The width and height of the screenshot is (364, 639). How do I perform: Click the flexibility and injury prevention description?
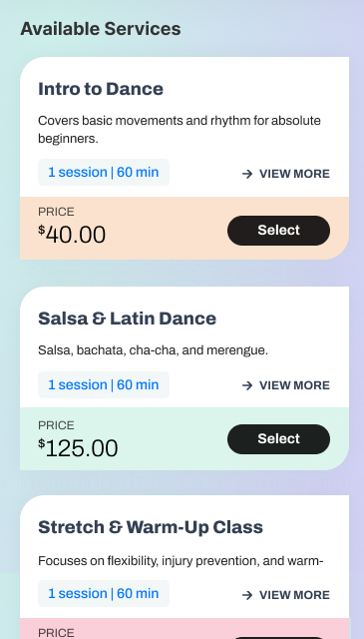tap(181, 561)
